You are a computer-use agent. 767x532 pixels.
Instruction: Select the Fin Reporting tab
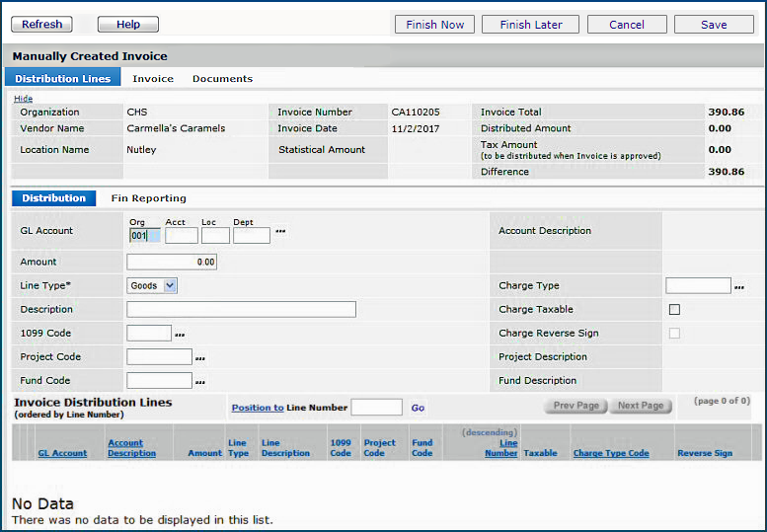(148, 198)
